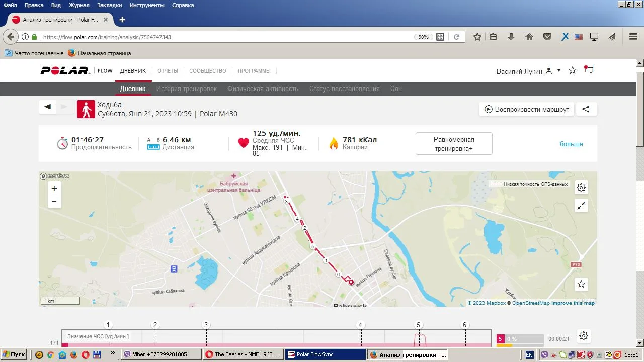Click the paper plane send icon
Screen dimensions: 644x362
pyautogui.click(x=612, y=37)
